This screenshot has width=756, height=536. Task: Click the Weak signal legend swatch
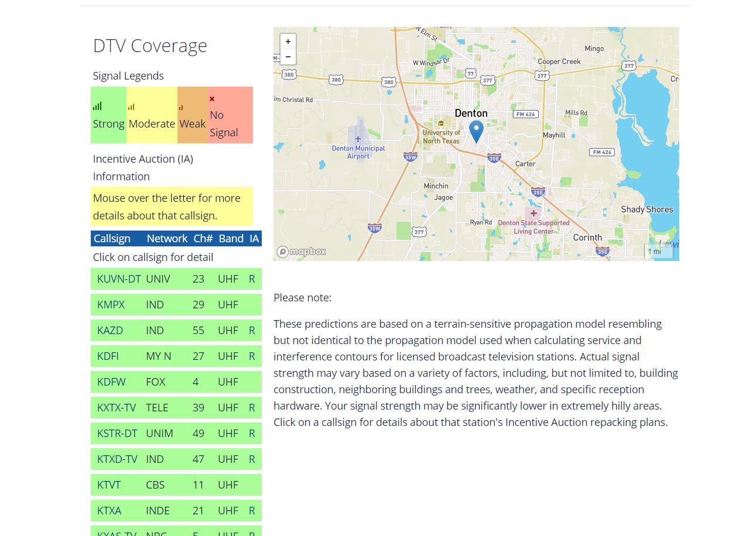tap(193, 115)
